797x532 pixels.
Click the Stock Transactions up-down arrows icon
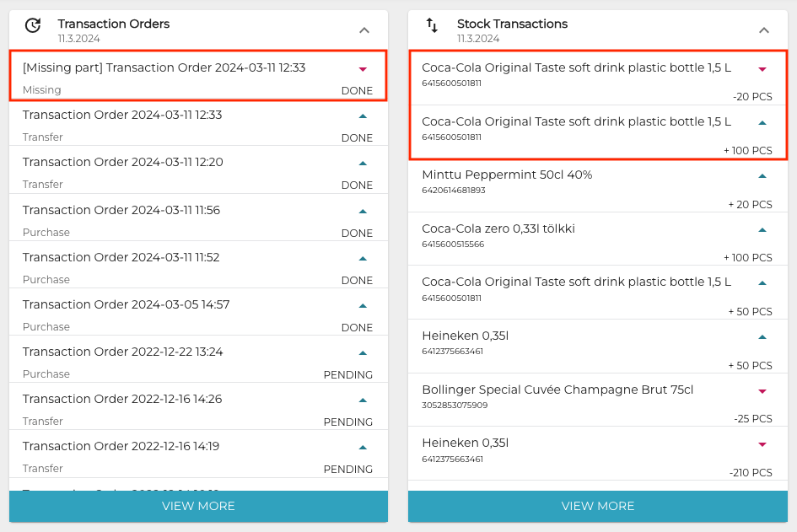pyautogui.click(x=432, y=25)
